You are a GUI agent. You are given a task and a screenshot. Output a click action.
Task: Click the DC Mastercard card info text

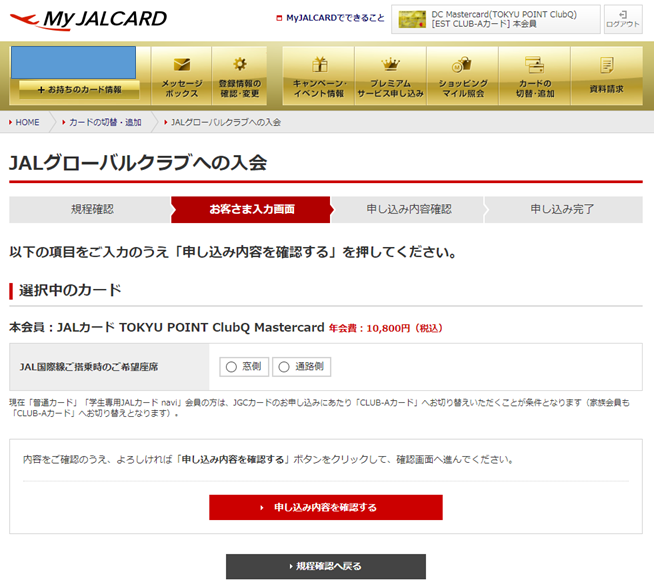(x=504, y=19)
